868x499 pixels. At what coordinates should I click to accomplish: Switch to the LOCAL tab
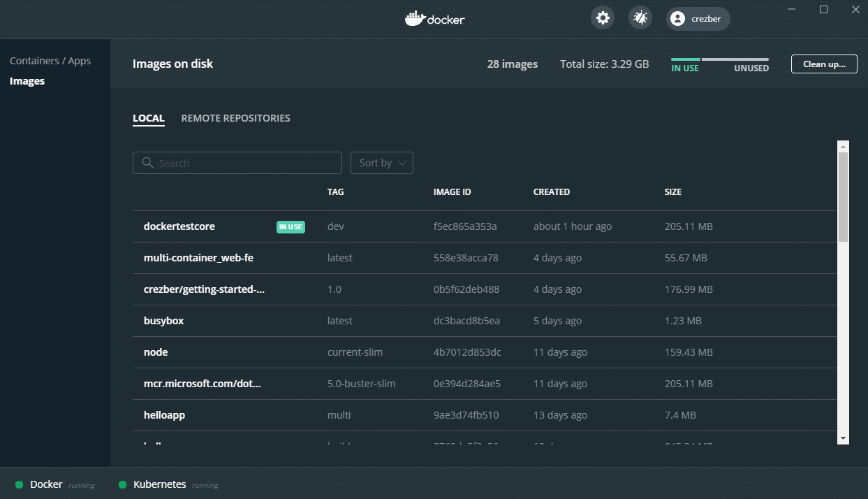pos(149,118)
